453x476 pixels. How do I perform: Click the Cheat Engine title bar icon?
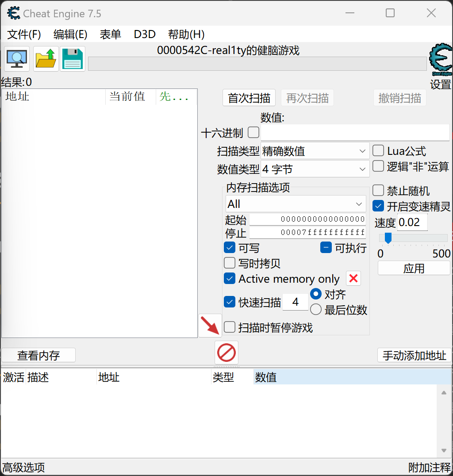(13, 13)
